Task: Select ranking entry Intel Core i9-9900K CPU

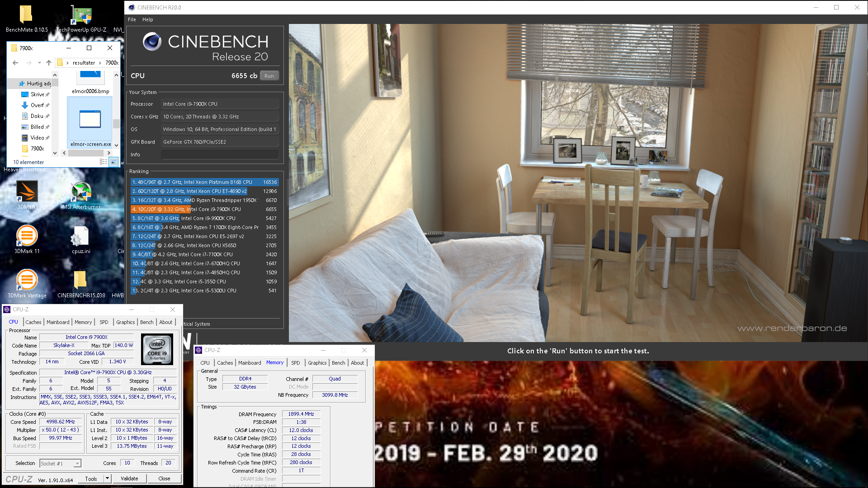Action: coord(204,218)
